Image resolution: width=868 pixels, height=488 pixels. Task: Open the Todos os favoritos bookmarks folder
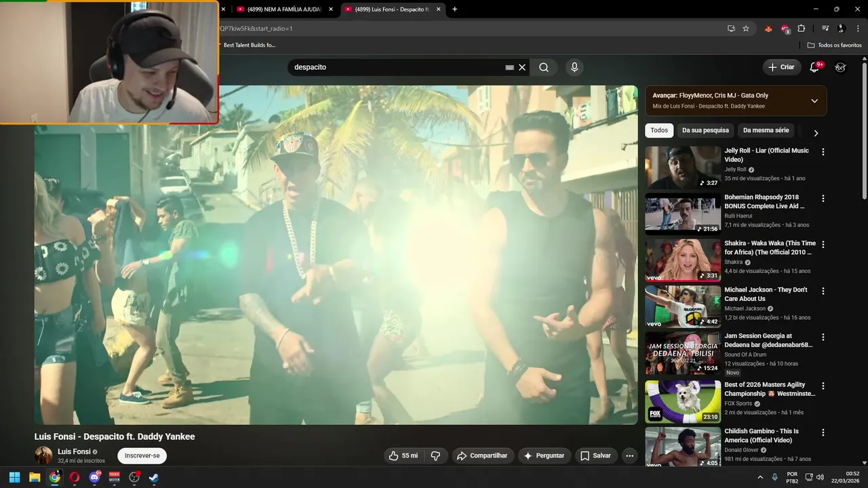pos(834,45)
